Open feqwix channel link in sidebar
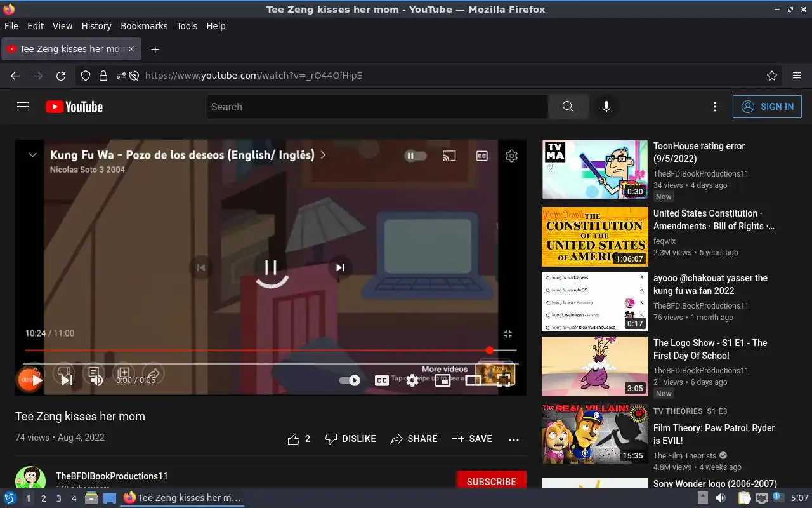 (x=665, y=241)
